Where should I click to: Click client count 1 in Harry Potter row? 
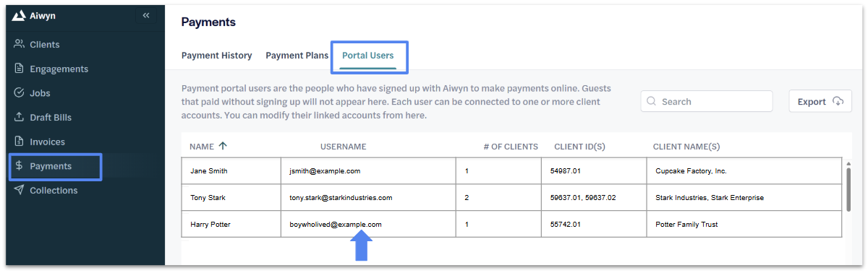(467, 224)
